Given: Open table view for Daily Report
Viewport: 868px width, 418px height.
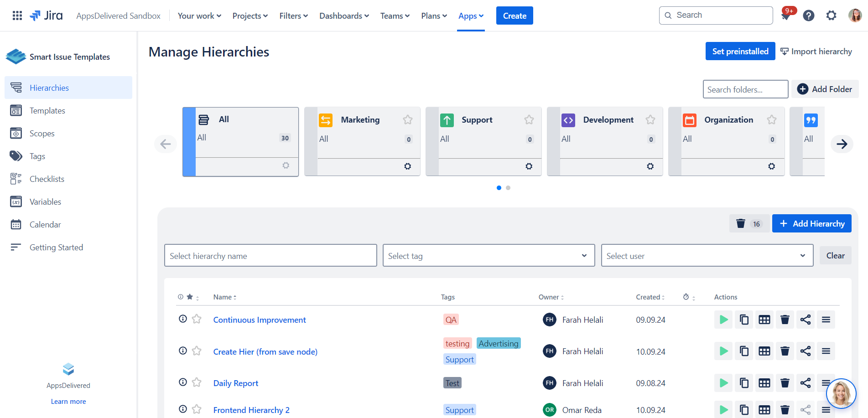Looking at the screenshot, I should coord(764,383).
